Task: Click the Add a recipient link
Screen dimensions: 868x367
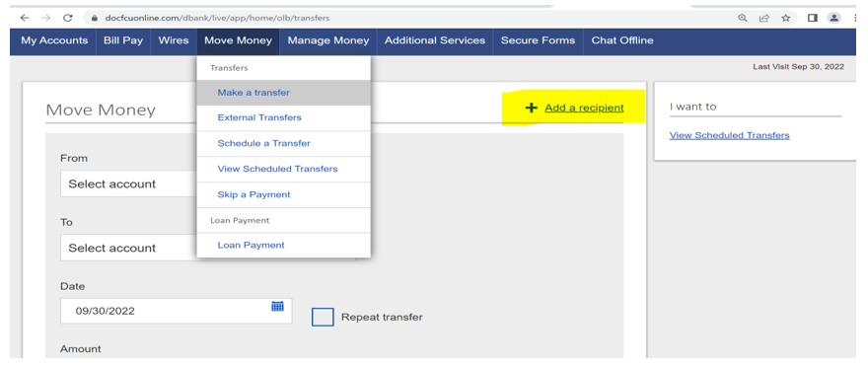Action: (584, 108)
